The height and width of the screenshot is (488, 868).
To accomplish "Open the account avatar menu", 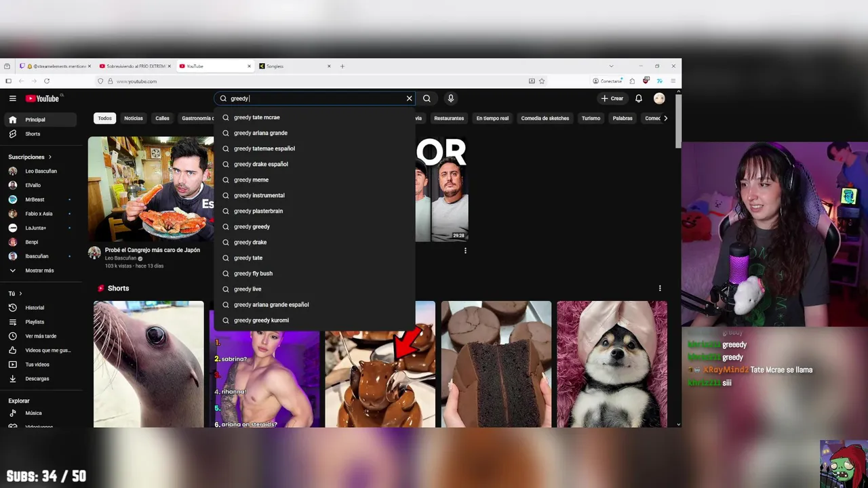I will click(659, 98).
